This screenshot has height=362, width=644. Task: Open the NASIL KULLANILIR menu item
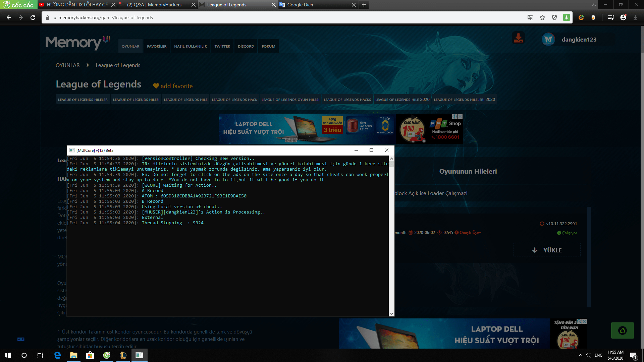pyautogui.click(x=191, y=46)
